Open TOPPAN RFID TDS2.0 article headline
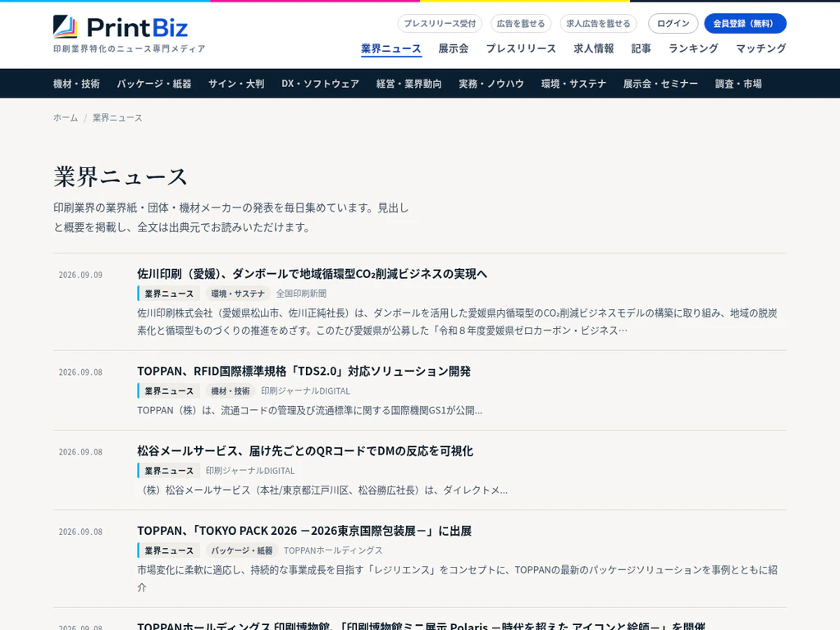 coord(304,372)
